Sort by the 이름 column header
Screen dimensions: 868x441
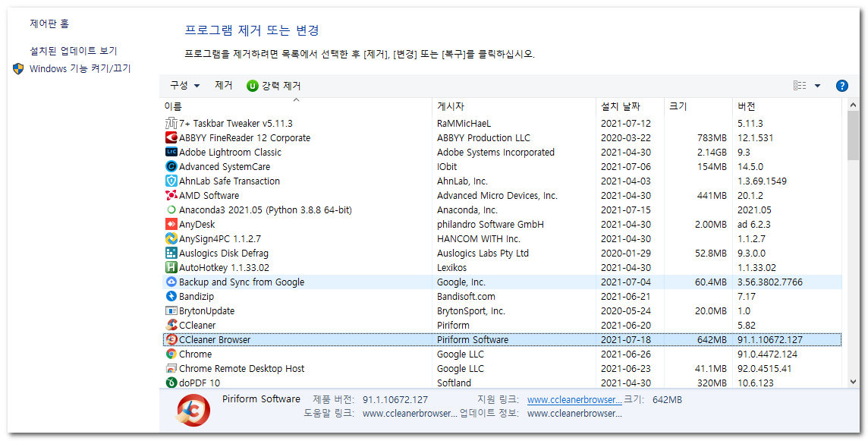click(296, 106)
